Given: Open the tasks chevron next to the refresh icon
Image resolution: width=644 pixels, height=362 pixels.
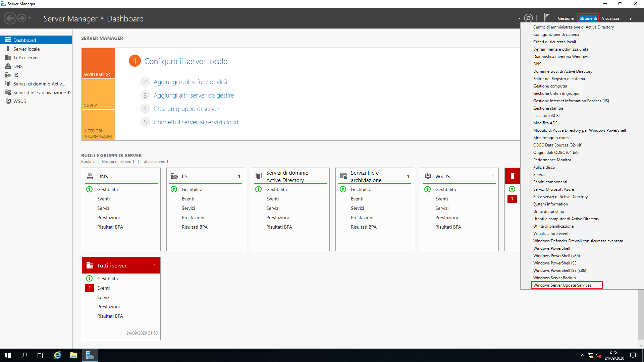Looking at the screenshot, I should point(519,18).
